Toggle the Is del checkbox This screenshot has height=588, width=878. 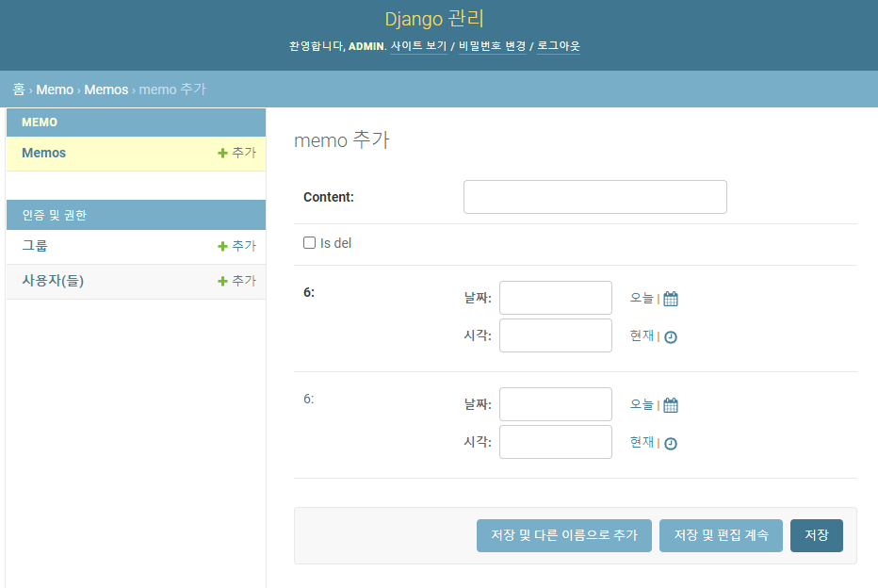click(x=309, y=242)
